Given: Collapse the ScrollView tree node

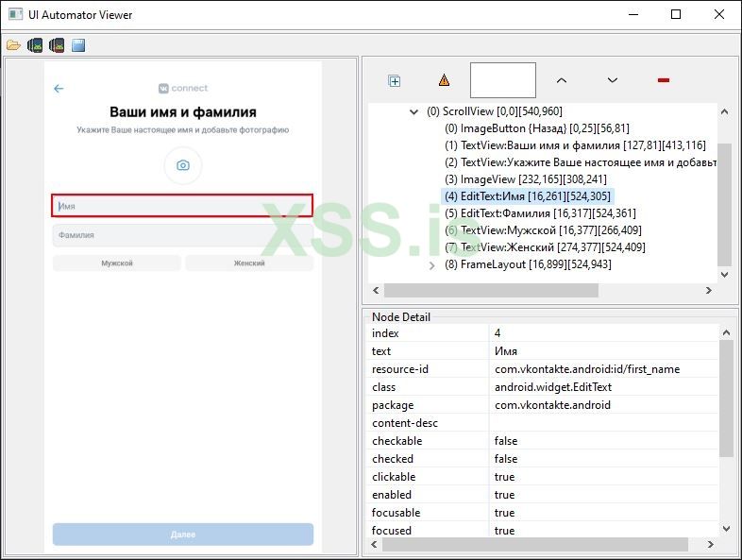Looking at the screenshot, I should tap(413, 111).
